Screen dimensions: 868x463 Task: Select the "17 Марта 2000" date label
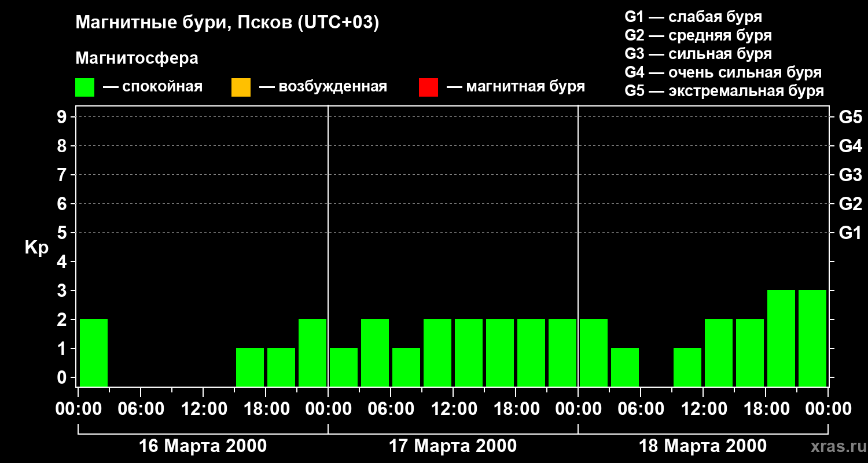pyautogui.click(x=453, y=446)
